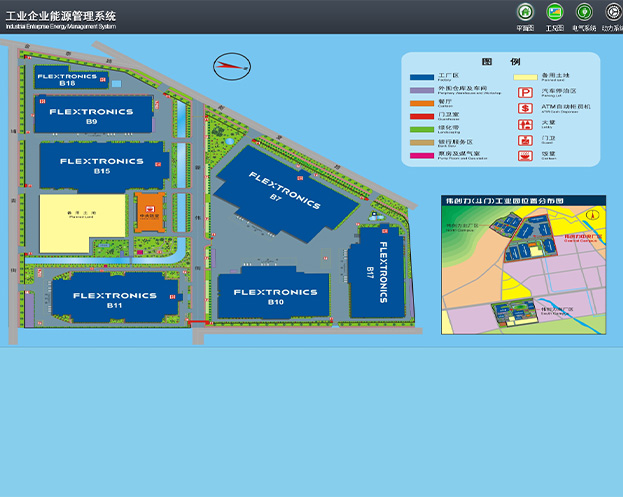
Task: Select Flextronics building B9 on the map
Action: click(90, 115)
